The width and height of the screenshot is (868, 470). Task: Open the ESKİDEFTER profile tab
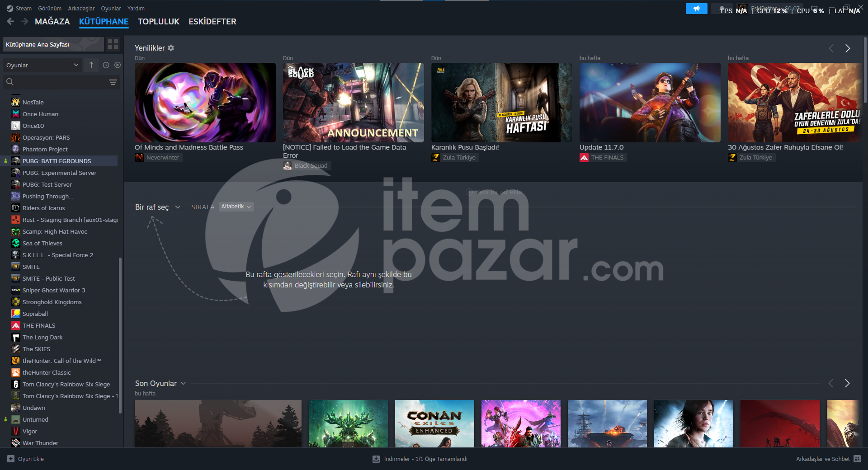[212, 22]
